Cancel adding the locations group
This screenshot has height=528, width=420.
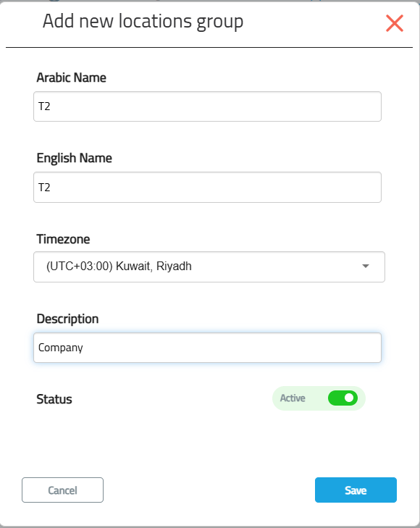[x=62, y=490]
